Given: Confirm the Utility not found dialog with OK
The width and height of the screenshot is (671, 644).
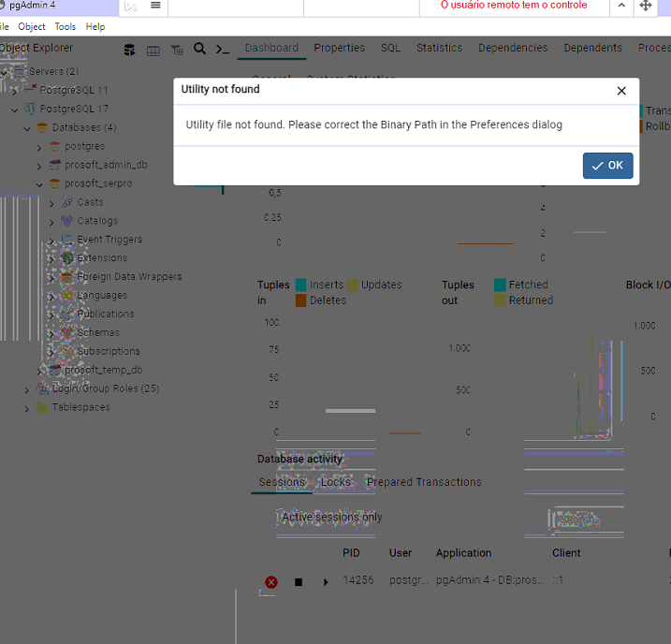Looking at the screenshot, I should pyautogui.click(x=607, y=166).
